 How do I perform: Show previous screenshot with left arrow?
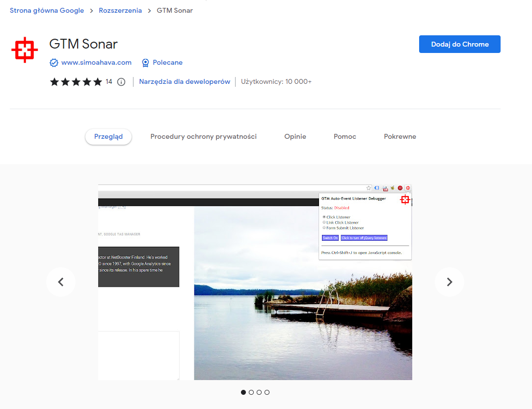click(x=61, y=282)
